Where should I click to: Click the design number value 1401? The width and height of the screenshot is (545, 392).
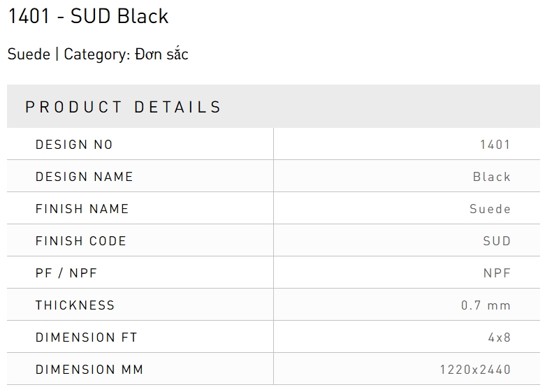(495, 145)
